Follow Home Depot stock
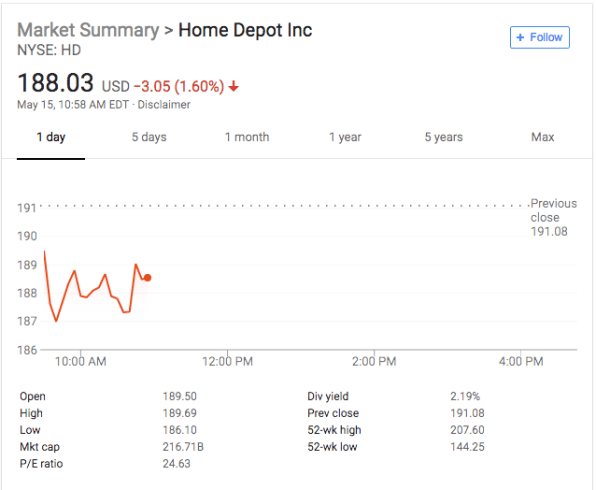 (539, 37)
